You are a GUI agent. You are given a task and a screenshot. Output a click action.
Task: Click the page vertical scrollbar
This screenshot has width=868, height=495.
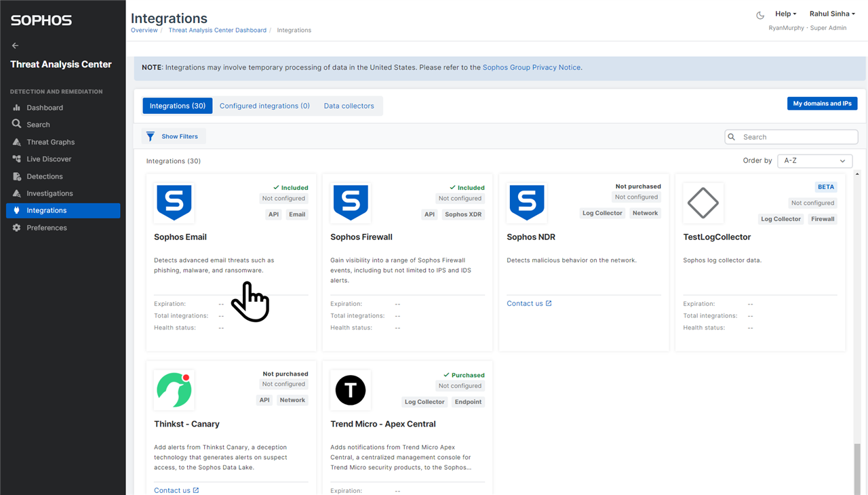pyautogui.click(x=857, y=469)
